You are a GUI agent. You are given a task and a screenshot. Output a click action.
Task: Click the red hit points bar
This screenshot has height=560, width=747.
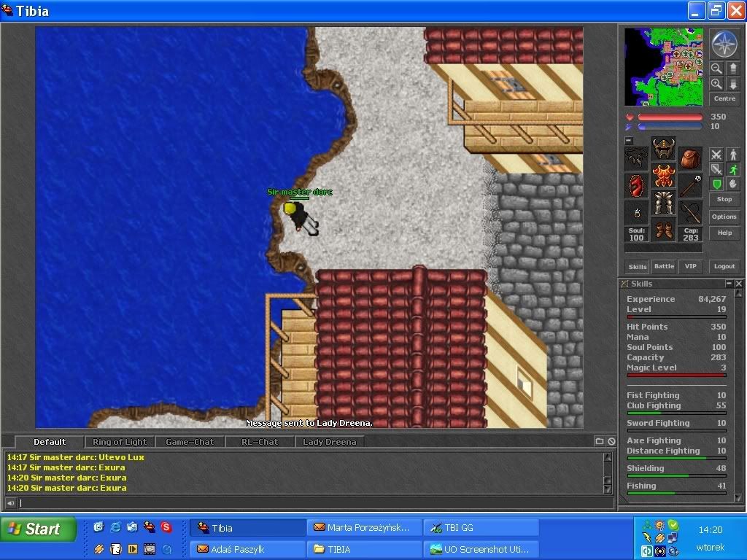670,117
